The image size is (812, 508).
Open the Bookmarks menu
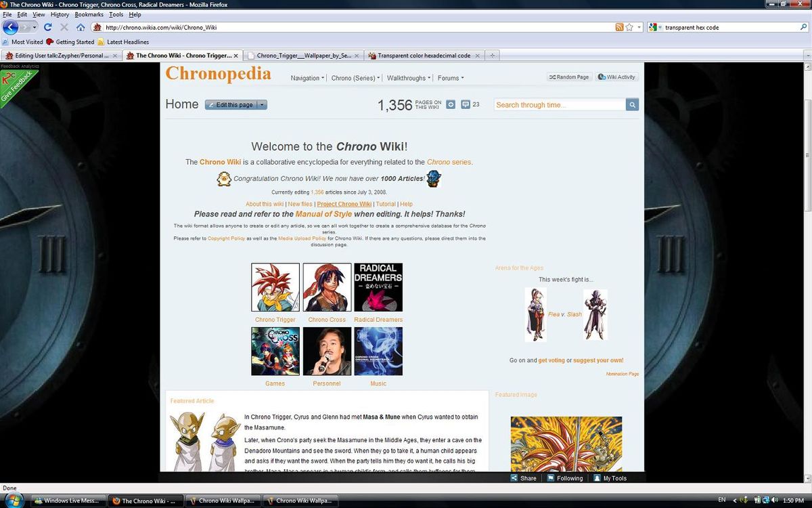point(89,14)
